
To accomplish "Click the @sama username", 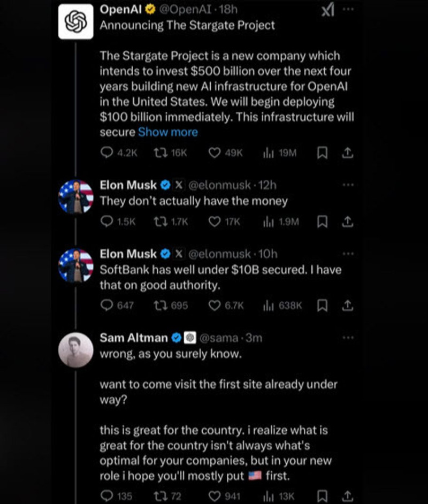I will point(220,338).
